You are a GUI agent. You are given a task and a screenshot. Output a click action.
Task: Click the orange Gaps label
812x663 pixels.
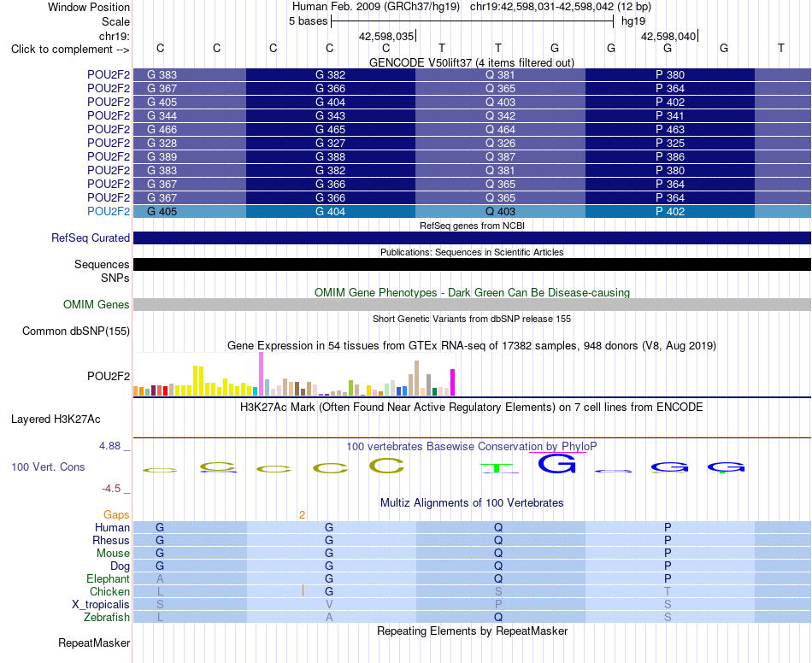pyautogui.click(x=116, y=514)
